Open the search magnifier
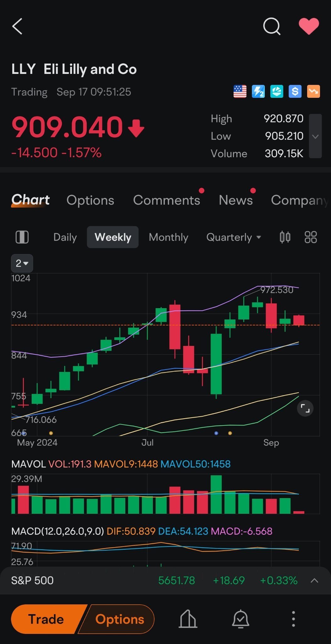This screenshot has width=331, height=644. tap(272, 26)
